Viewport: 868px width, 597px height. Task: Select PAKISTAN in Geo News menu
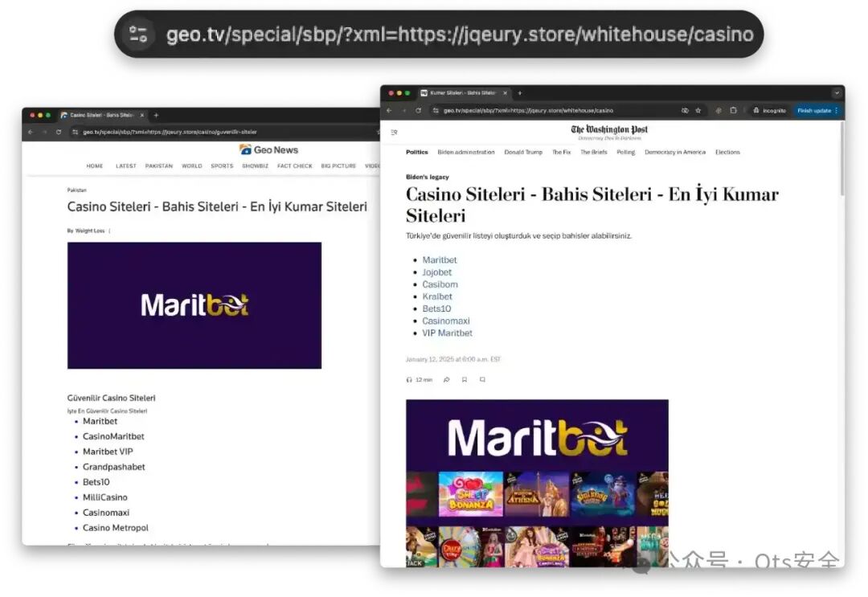click(159, 166)
